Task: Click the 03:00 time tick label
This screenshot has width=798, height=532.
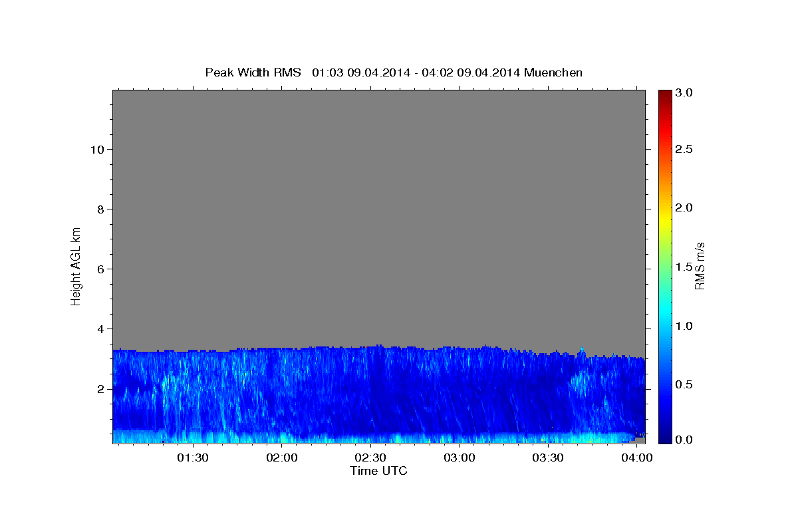Action: click(459, 458)
